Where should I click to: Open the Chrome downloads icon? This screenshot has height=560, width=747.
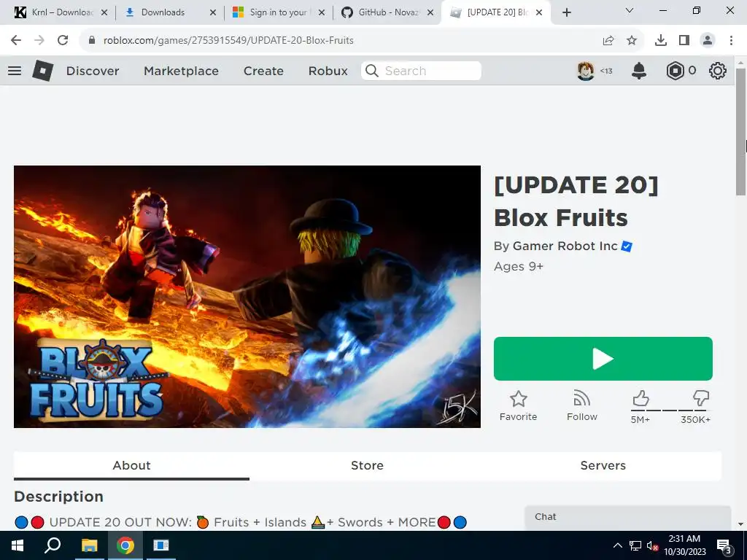pyautogui.click(x=661, y=41)
